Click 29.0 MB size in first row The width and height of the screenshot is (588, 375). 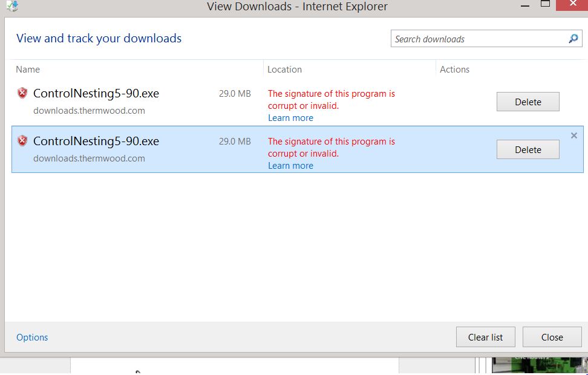[x=235, y=93]
